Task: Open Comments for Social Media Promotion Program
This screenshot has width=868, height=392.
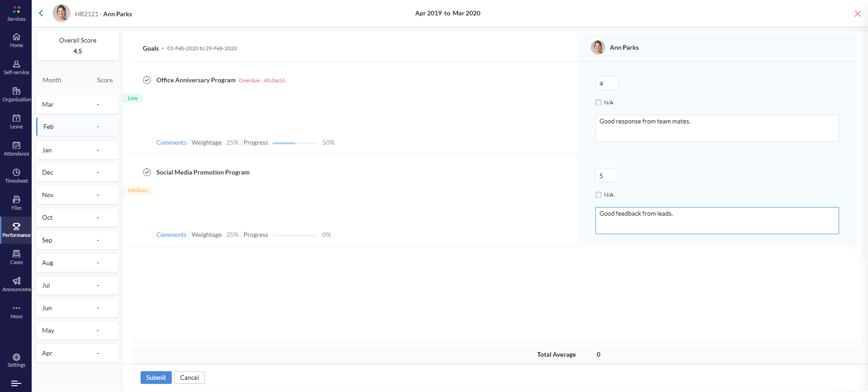Action: tap(171, 235)
